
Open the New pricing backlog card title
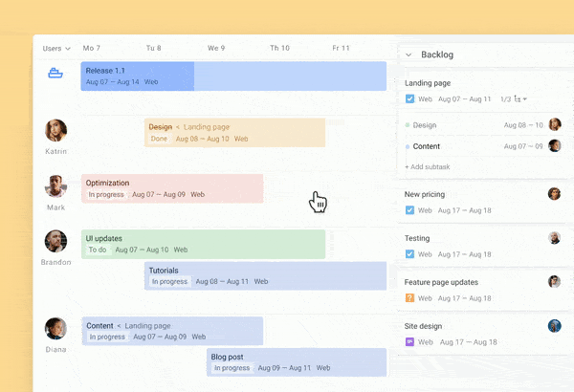tap(425, 194)
